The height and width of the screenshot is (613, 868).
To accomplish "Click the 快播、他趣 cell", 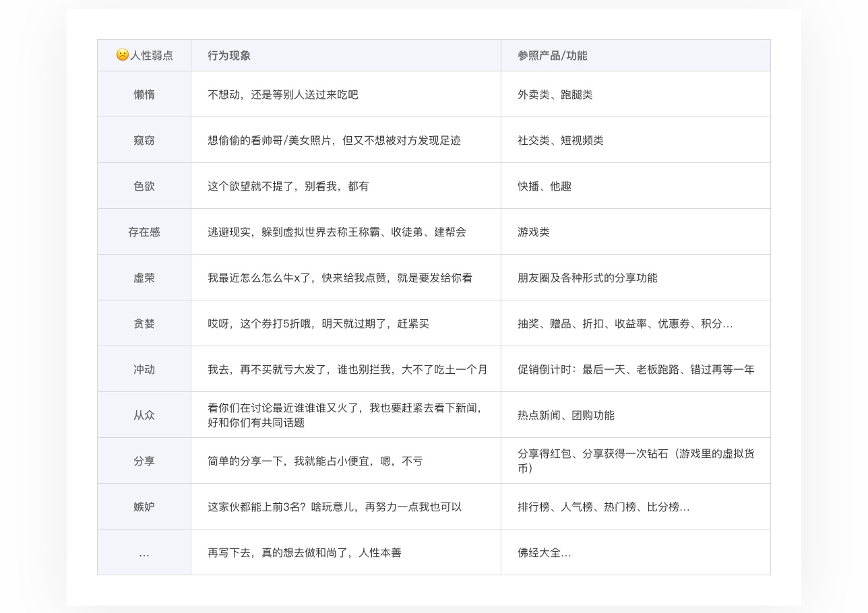I will (x=542, y=186).
